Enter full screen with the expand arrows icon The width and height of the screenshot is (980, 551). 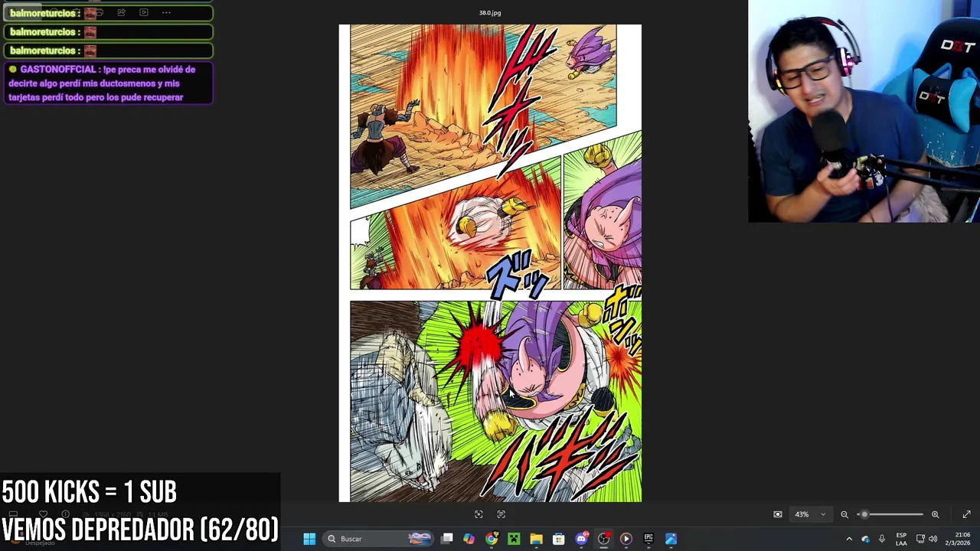click(966, 514)
